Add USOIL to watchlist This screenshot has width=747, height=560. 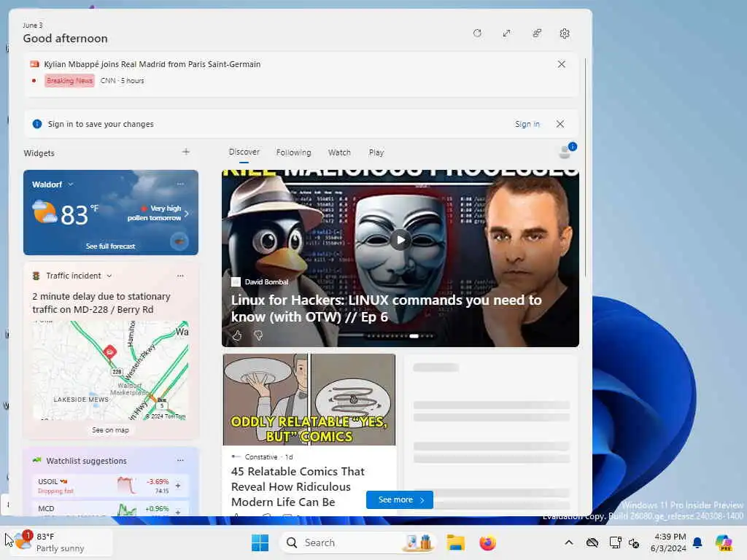click(178, 486)
